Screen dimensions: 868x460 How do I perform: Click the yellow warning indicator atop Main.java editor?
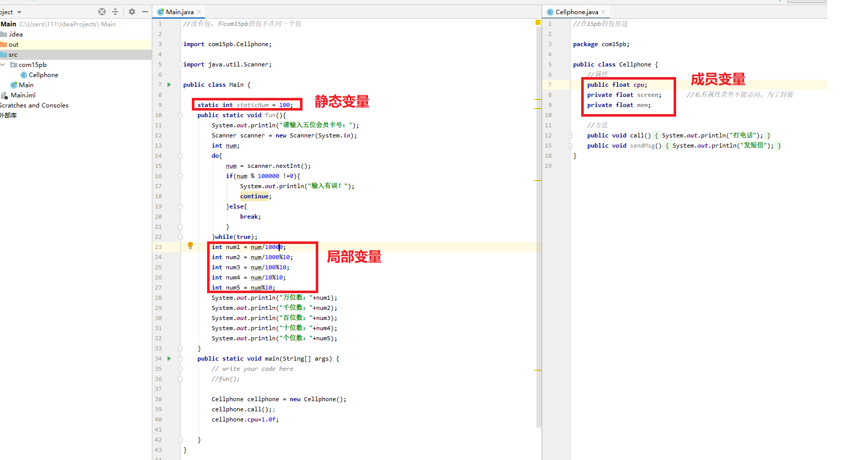(538, 22)
